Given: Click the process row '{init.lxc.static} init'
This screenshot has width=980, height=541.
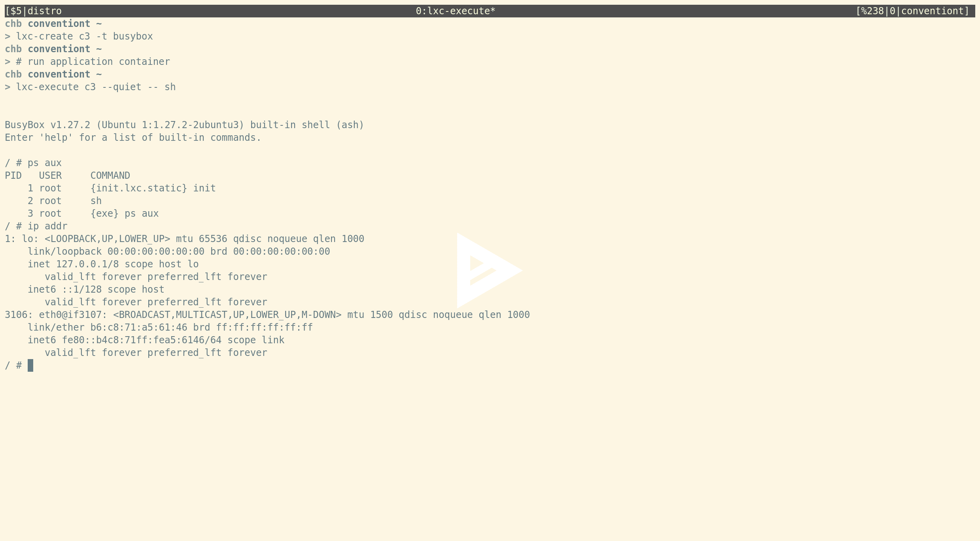Looking at the screenshot, I should click(x=122, y=188).
